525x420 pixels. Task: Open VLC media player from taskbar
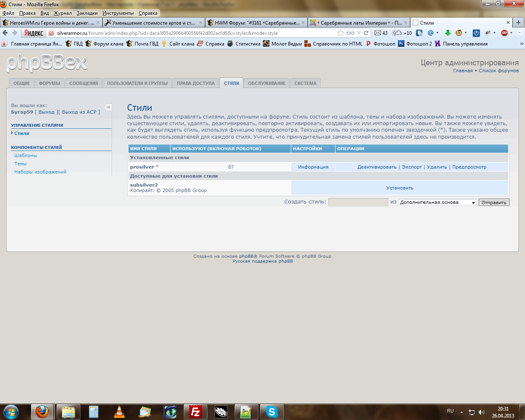click(119, 411)
